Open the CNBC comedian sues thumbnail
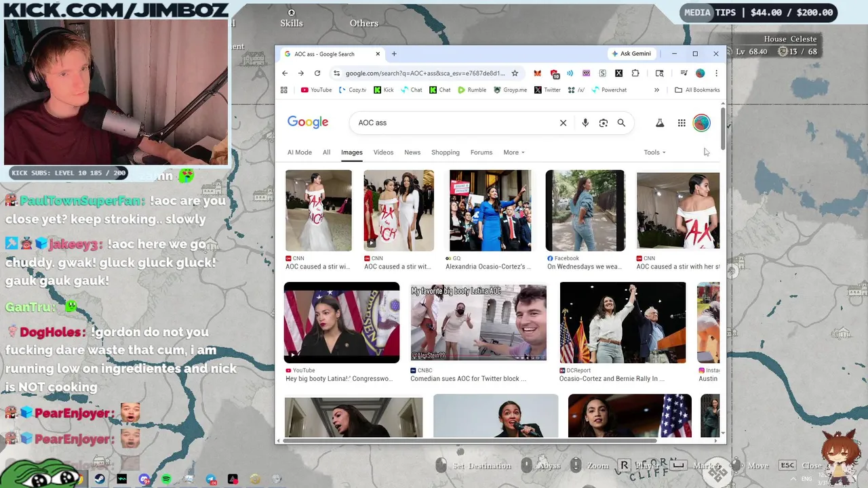 tap(478, 323)
